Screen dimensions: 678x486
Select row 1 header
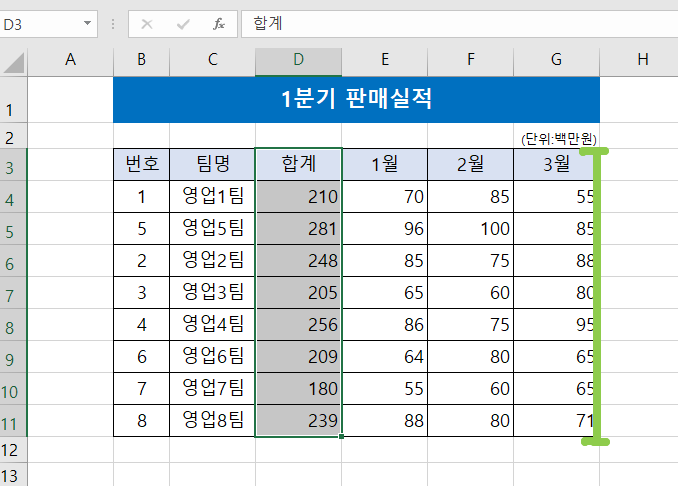point(13,100)
